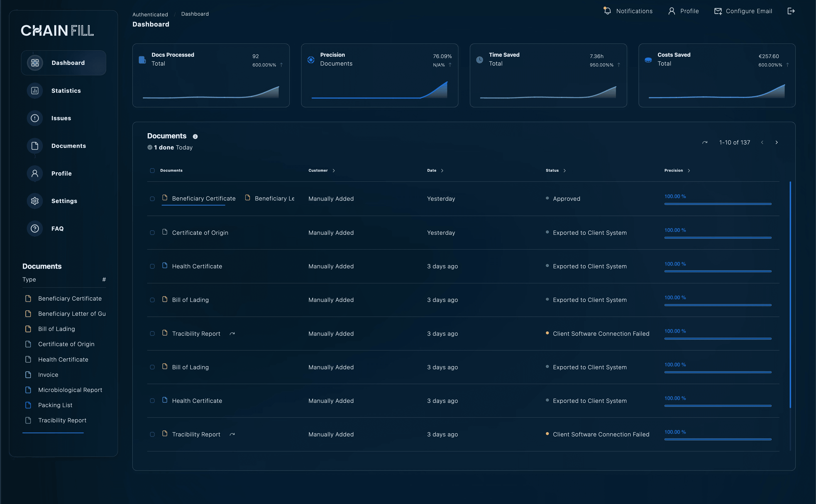Screen dimensions: 816x504
Task: Check the first Bill of Lading row checkbox
Action: [x=152, y=300]
